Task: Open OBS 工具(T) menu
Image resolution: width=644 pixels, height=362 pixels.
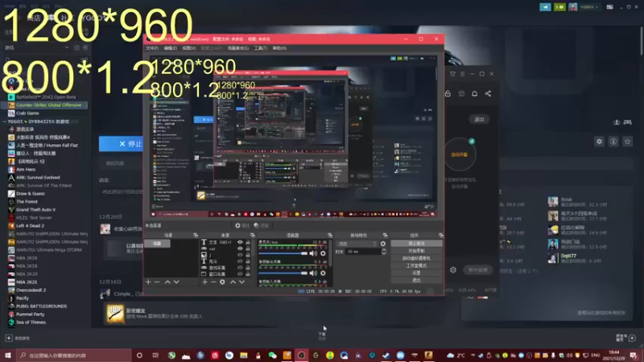Action: tap(260, 48)
